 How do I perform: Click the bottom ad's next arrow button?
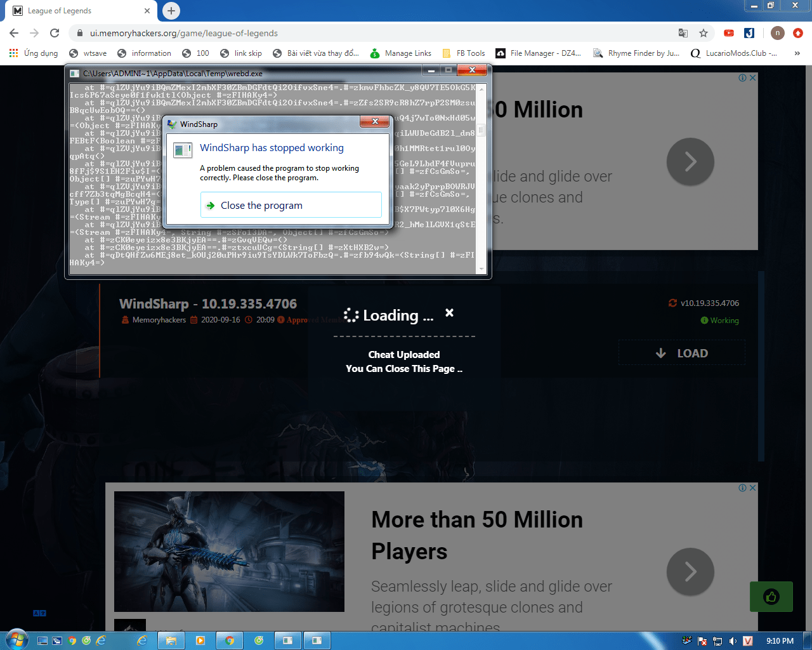point(690,572)
